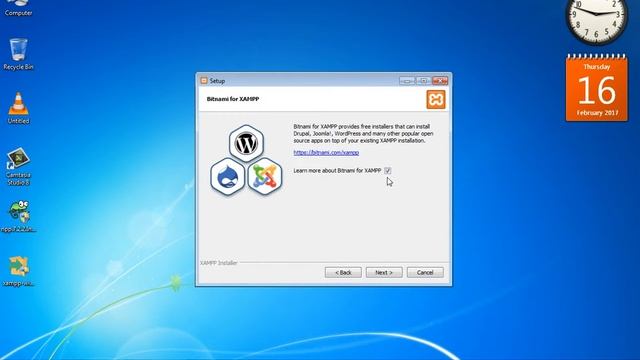
Task: Open the Computer desktop icon
Action: 18,8
